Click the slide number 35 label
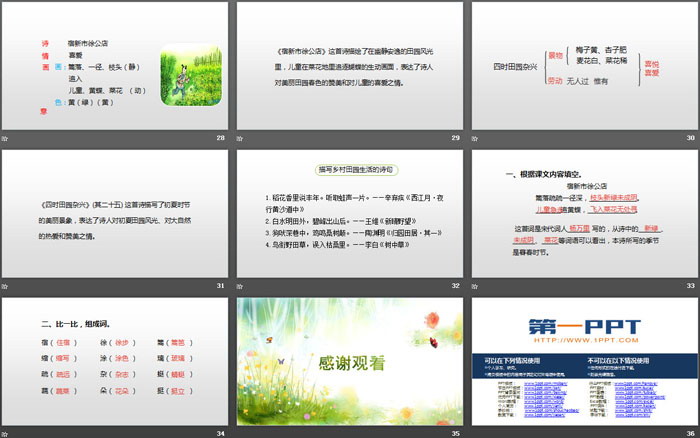 [455, 433]
